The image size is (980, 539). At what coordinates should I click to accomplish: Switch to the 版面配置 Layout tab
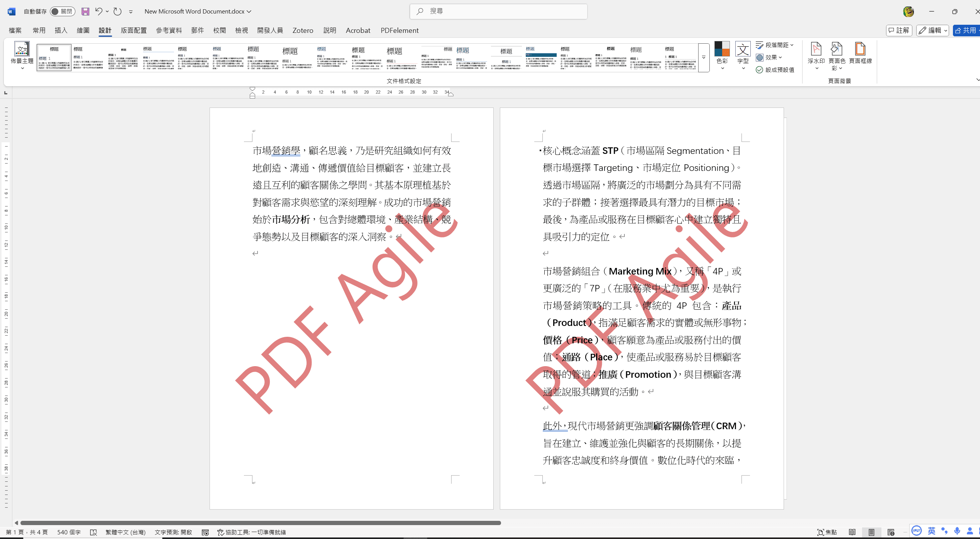(x=134, y=30)
